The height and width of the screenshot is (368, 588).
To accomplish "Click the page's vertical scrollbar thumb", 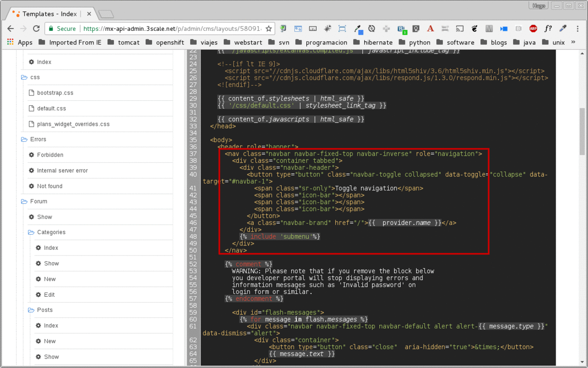I will click(582, 132).
